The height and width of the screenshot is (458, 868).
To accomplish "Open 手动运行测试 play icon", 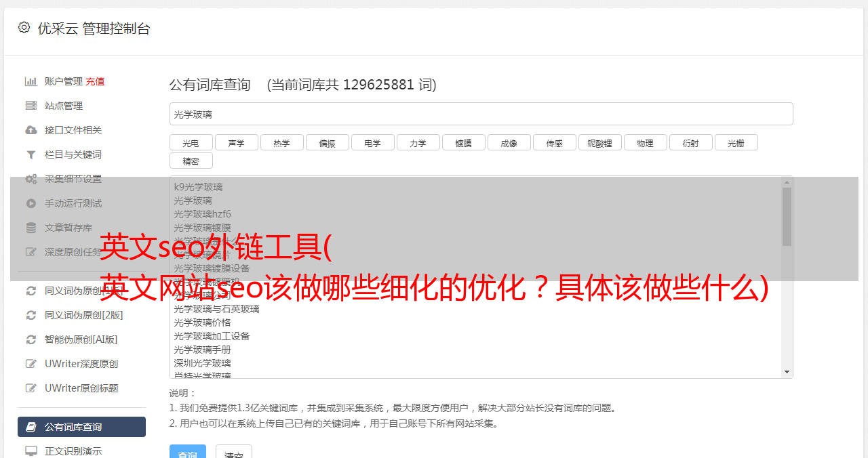I will coord(31,203).
